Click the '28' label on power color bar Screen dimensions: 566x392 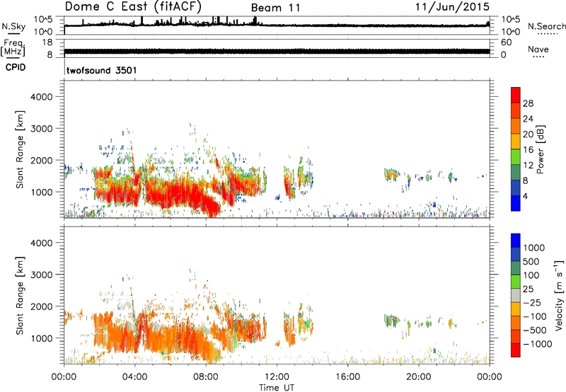point(528,103)
